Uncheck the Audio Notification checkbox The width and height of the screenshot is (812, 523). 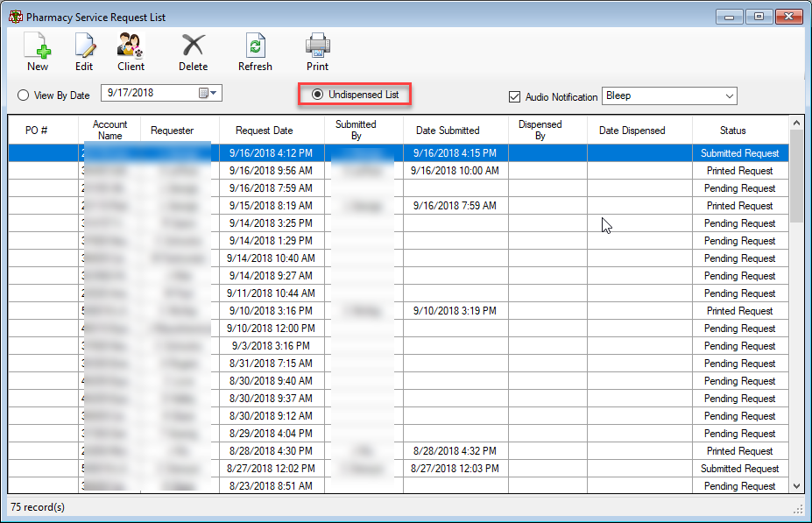[514, 97]
